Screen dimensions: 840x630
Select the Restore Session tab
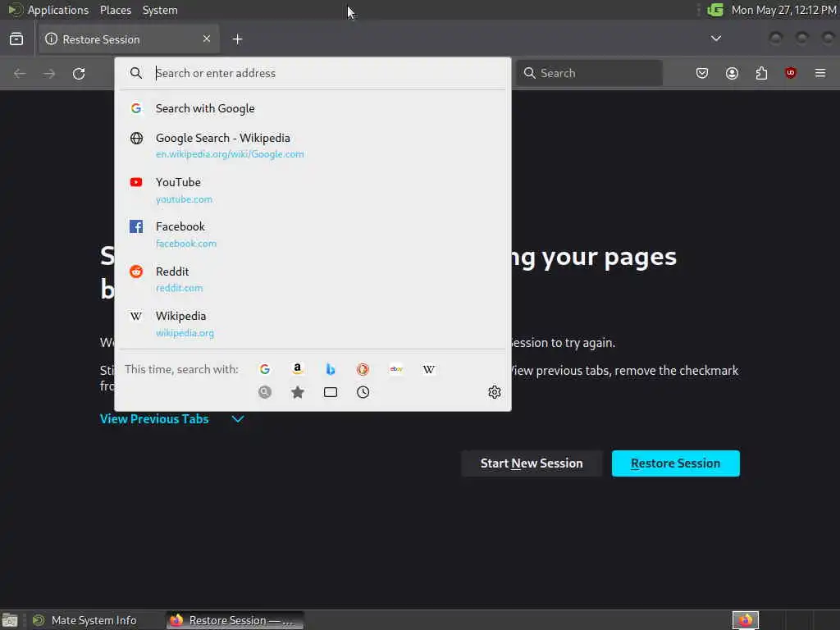(x=129, y=39)
